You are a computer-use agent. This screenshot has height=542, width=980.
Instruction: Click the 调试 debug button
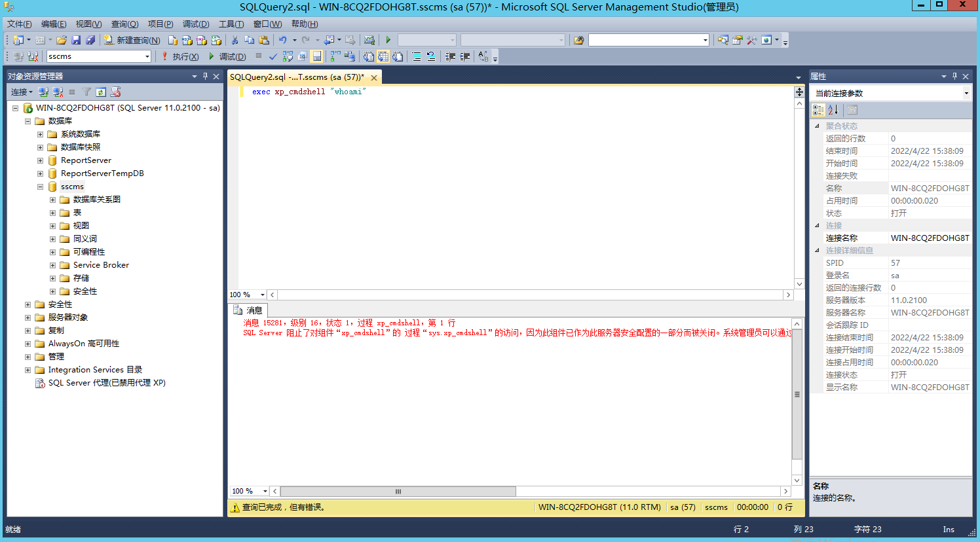click(x=227, y=56)
